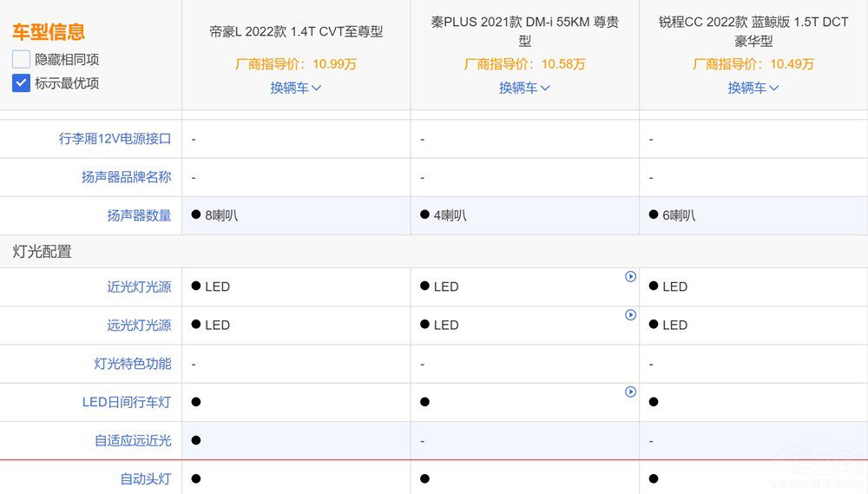Open the 锐程CC 2022款 蓝鲸版 title
The image size is (868, 494).
753,31
